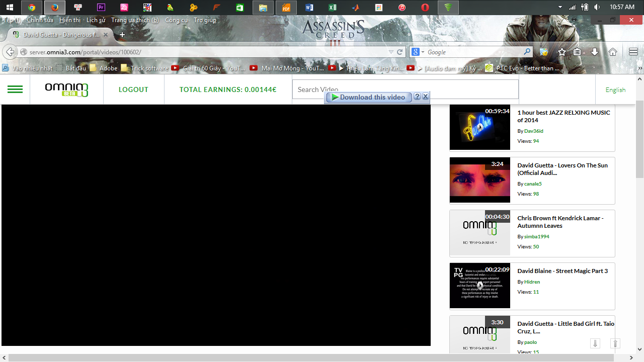Open the Công cụ menu
This screenshot has height=362, width=644.
(x=176, y=20)
